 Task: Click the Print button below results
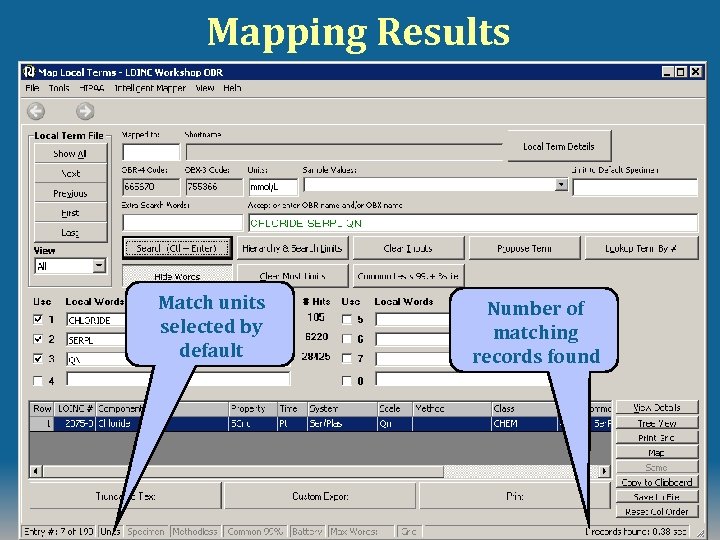point(515,496)
